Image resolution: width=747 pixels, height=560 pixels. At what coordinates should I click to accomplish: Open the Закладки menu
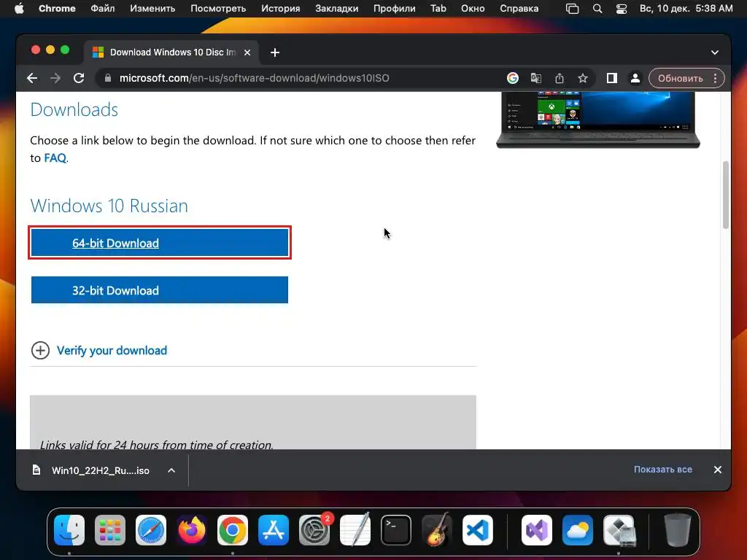tap(337, 9)
